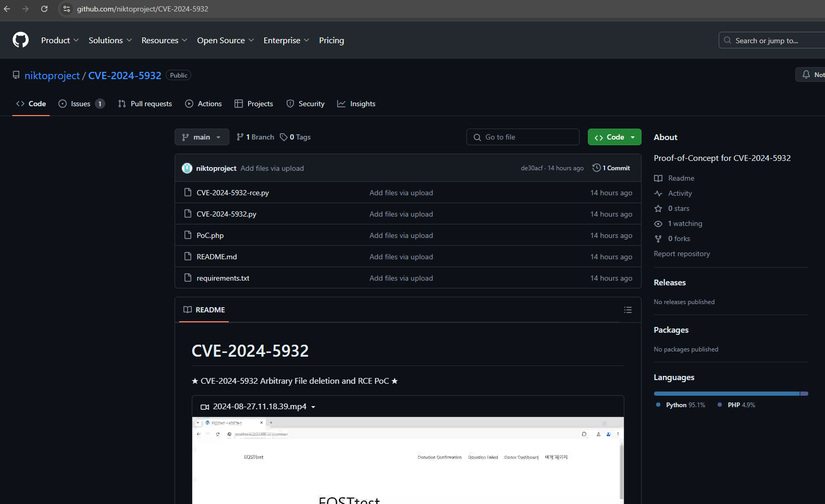Click Python segment of languages bar
This screenshot has height=504, width=825.
coord(727,394)
